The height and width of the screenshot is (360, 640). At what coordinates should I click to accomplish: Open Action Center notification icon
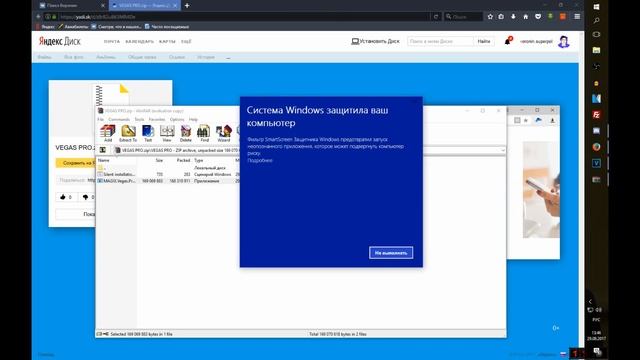[x=597, y=351]
